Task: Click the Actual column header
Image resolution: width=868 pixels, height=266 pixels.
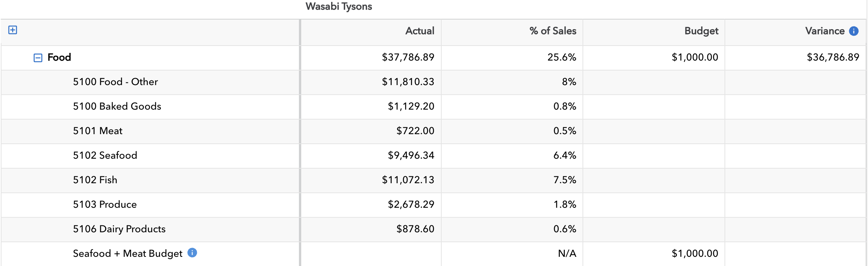Action: click(x=420, y=31)
